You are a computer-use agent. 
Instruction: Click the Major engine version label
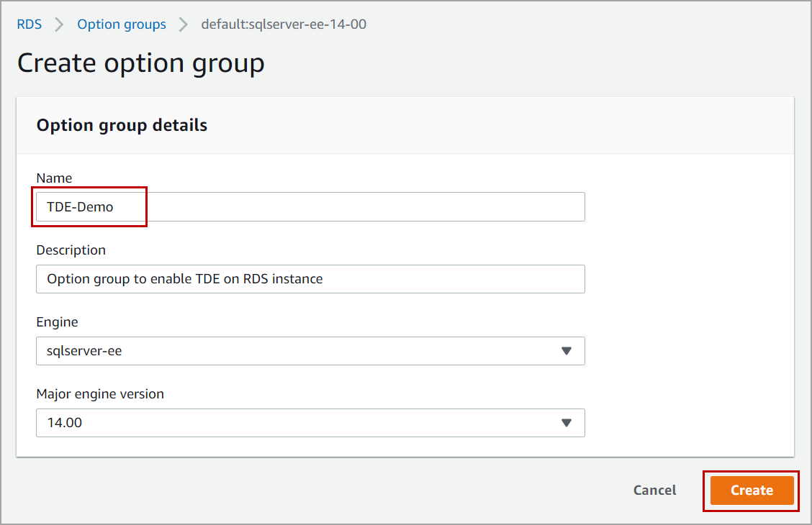click(x=100, y=394)
